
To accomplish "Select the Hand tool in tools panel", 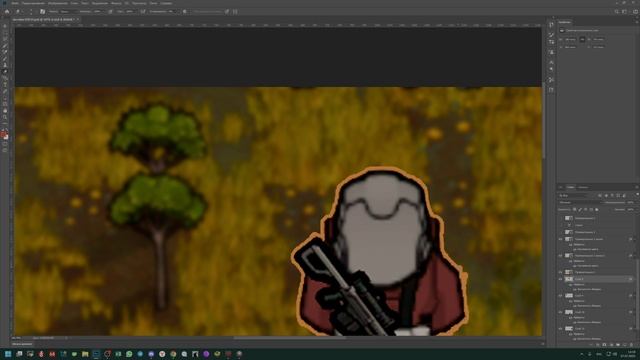I will [5, 111].
